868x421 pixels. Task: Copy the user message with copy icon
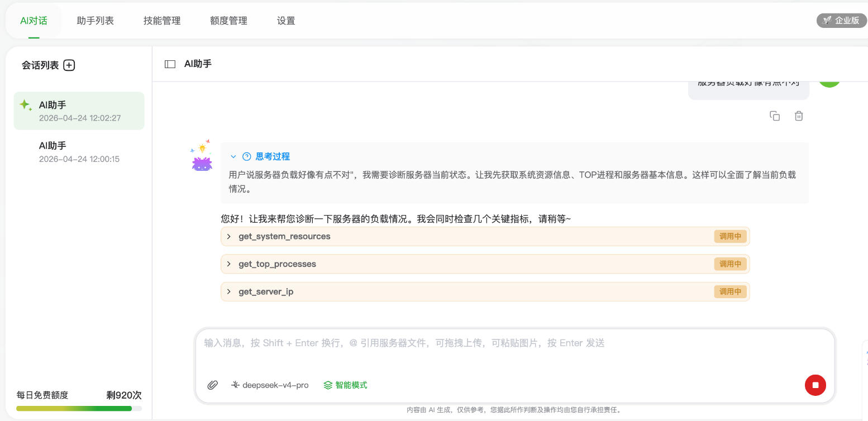775,116
